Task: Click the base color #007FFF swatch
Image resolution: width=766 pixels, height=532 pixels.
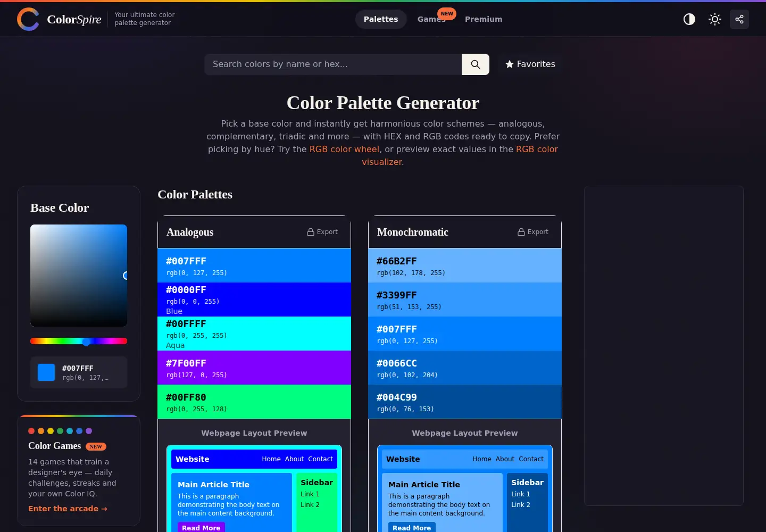Action: pos(46,372)
